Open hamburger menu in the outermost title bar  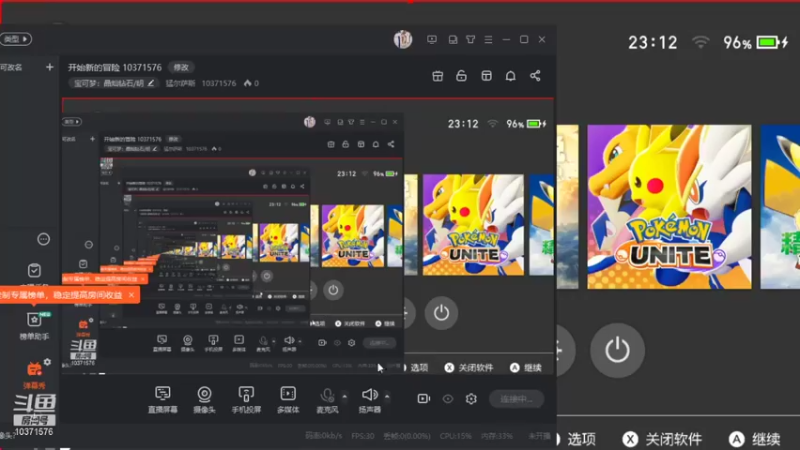tap(488, 39)
